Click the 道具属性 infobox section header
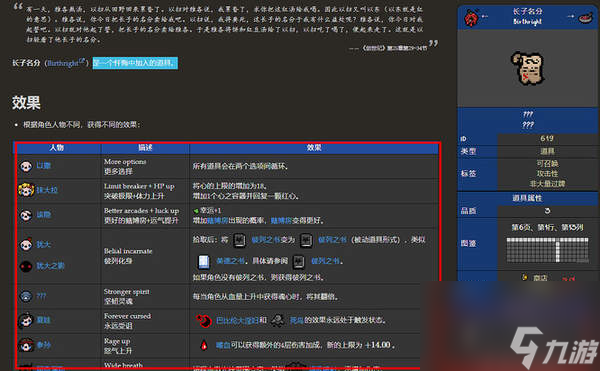The image size is (600, 371). (527, 198)
